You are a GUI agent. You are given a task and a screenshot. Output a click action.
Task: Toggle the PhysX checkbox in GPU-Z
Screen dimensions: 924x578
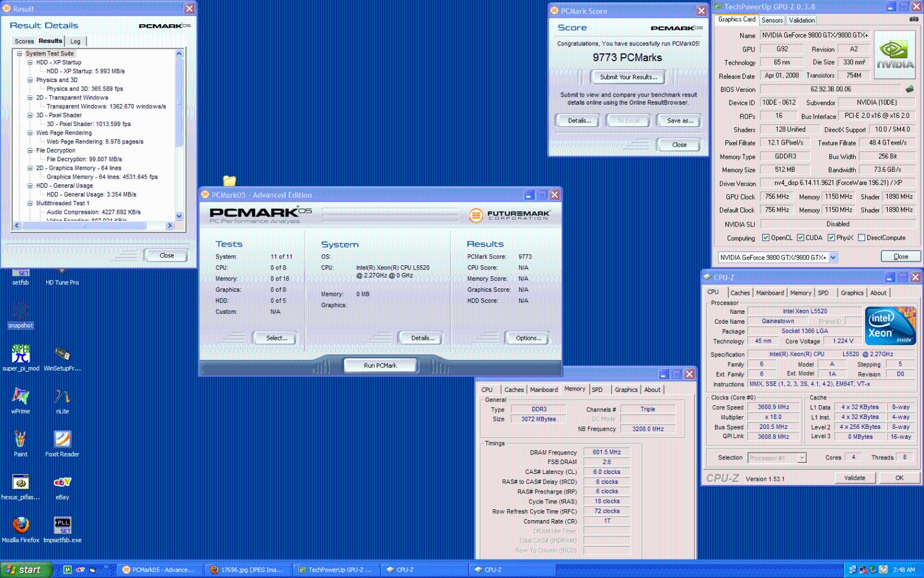(831, 238)
